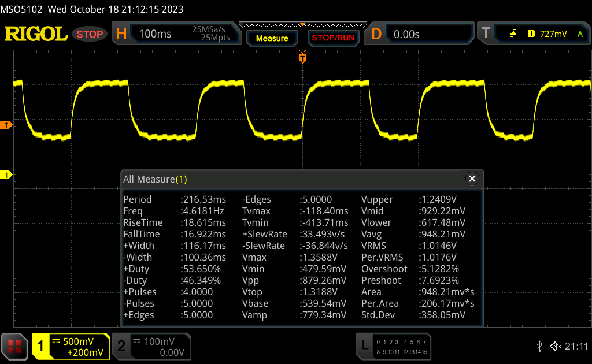This screenshot has height=364, width=592.
Task: Select the +Width measurement entry
Action: pyautogui.click(x=175, y=246)
